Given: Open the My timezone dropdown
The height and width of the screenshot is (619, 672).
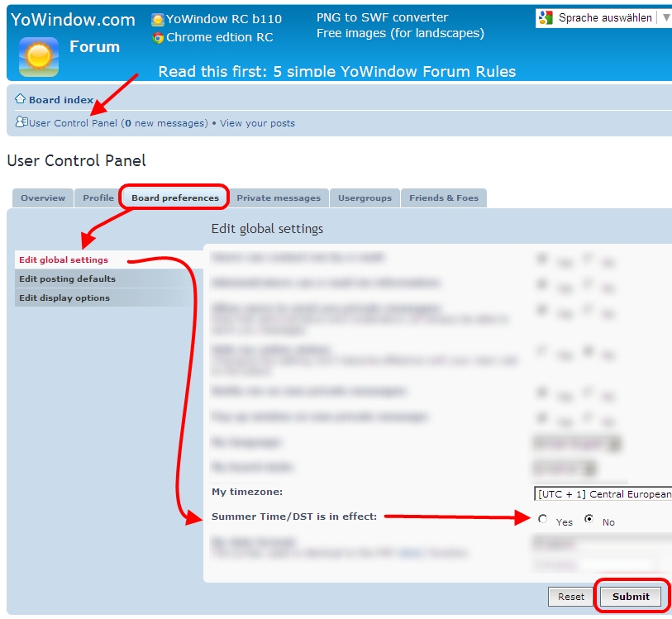Looking at the screenshot, I should pyautogui.click(x=603, y=494).
